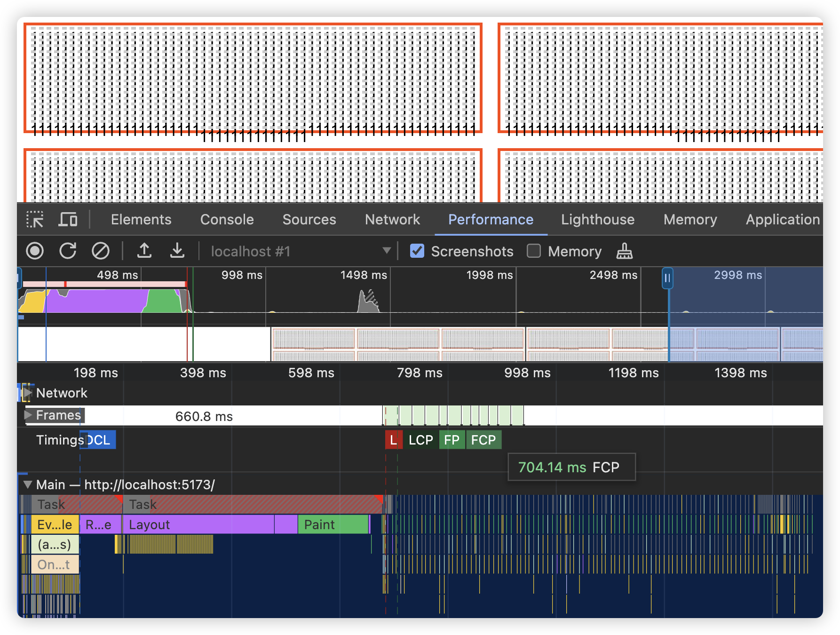Toggle the device toolbar icon
Image resolution: width=840 pixels, height=635 pixels.
pyautogui.click(x=68, y=220)
